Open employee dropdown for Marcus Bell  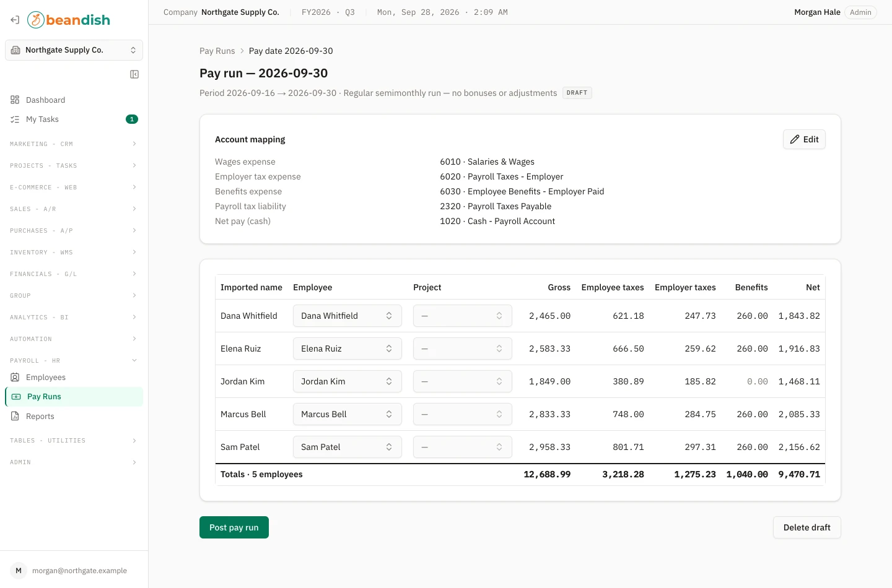(348, 414)
